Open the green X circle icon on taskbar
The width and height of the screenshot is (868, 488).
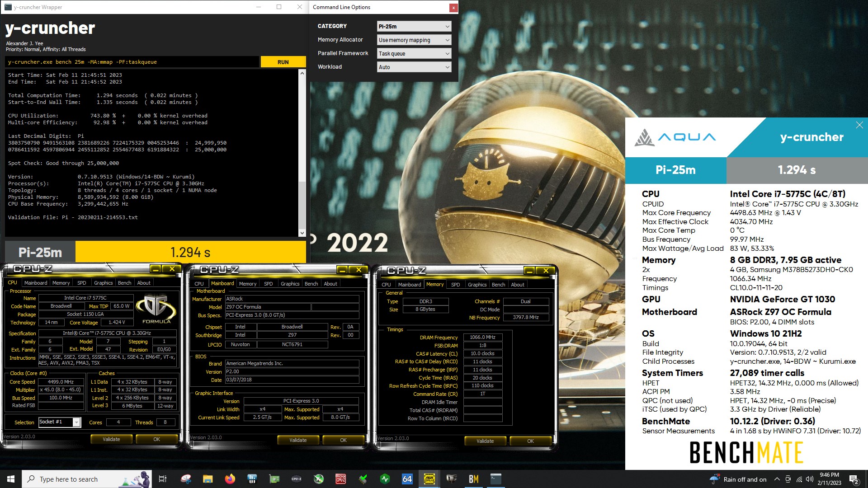(x=319, y=479)
